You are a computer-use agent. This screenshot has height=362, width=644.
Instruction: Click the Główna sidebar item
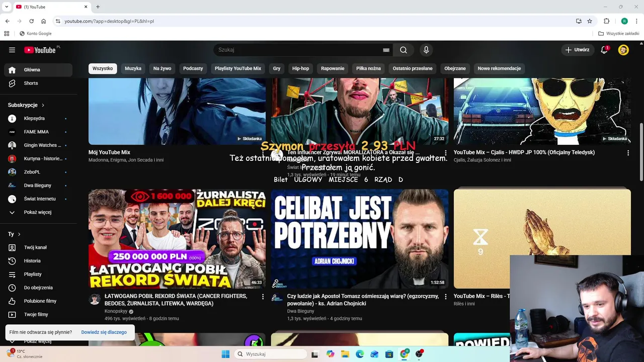(38, 70)
